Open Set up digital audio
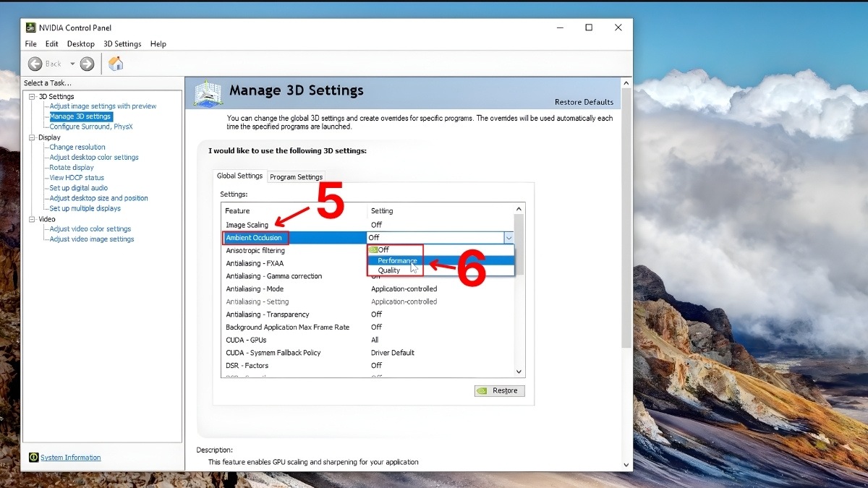The image size is (868, 488). click(78, 188)
